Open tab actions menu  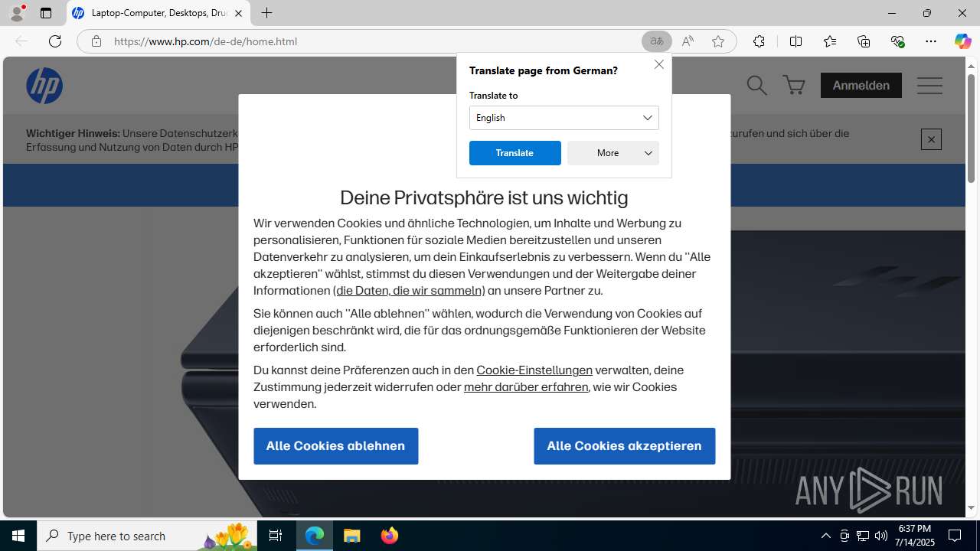(46, 13)
